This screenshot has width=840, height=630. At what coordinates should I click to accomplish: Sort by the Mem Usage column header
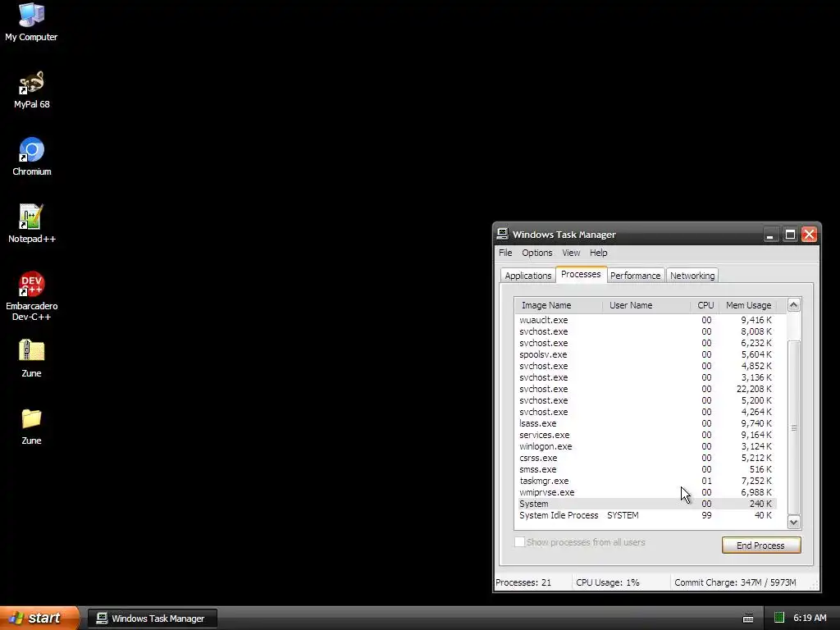coord(748,305)
